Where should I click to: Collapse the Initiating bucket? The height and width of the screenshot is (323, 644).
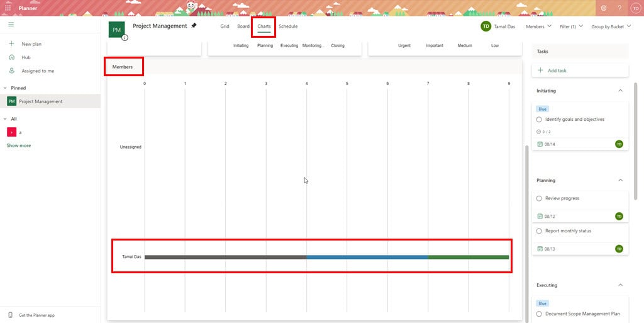click(x=620, y=91)
